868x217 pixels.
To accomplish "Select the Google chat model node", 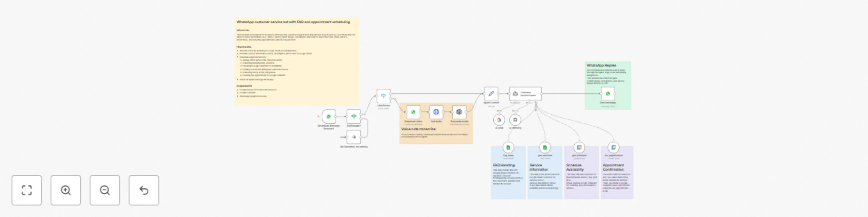I will click(499, 120).
